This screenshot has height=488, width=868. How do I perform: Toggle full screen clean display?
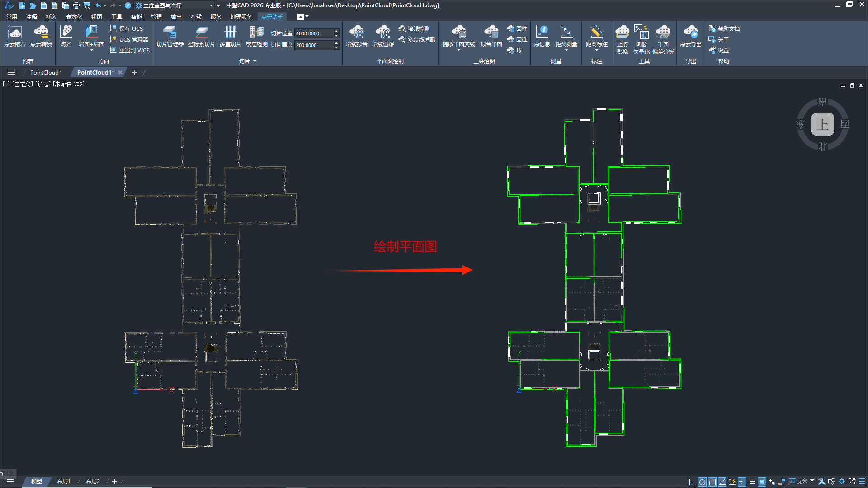click(x=852, y=482)
